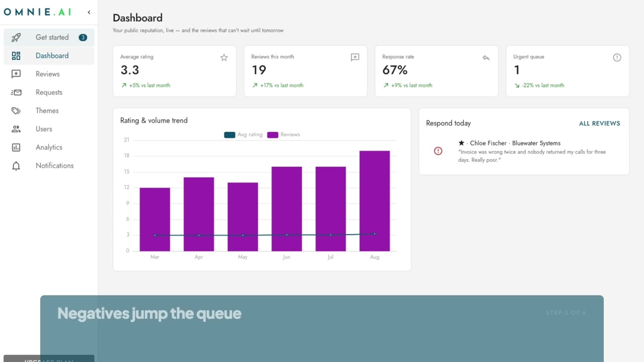Click the rocket icon beside Get started

tap(16, 37)
